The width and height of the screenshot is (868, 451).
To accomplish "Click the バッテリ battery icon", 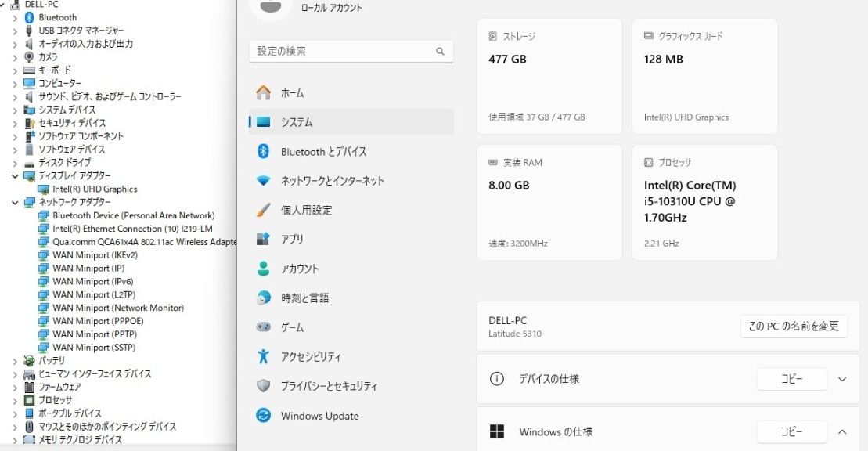I will pyautogui.click(x=29, y=361).
